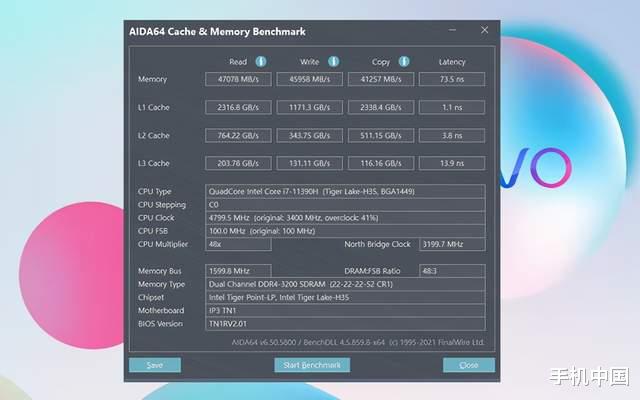Click the BIOS Version field TN1RV2.01
Screen dimensions: 640x400
[345, 324]
